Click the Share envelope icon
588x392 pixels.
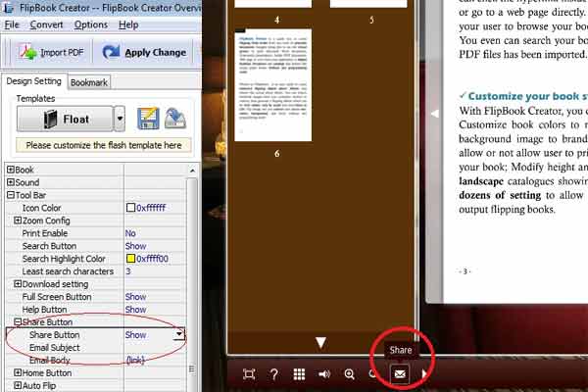coord(400,374)
